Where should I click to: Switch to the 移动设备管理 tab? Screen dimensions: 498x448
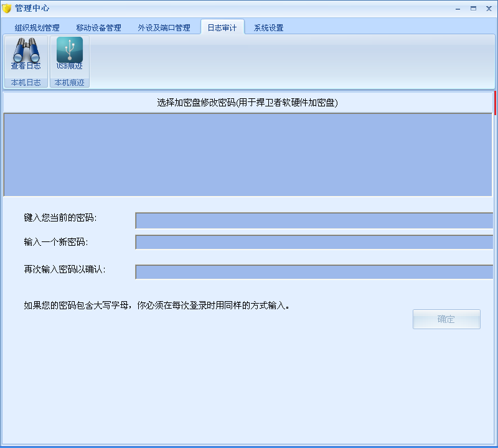[100, 27]
